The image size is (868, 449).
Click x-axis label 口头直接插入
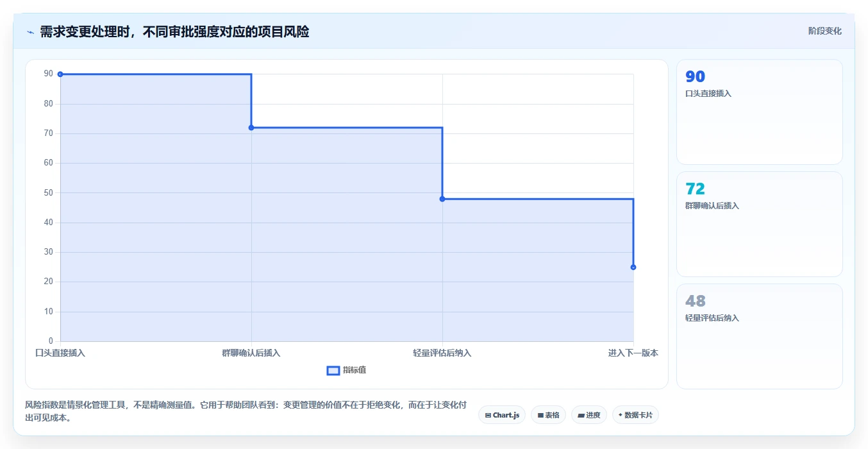[60, 353]
